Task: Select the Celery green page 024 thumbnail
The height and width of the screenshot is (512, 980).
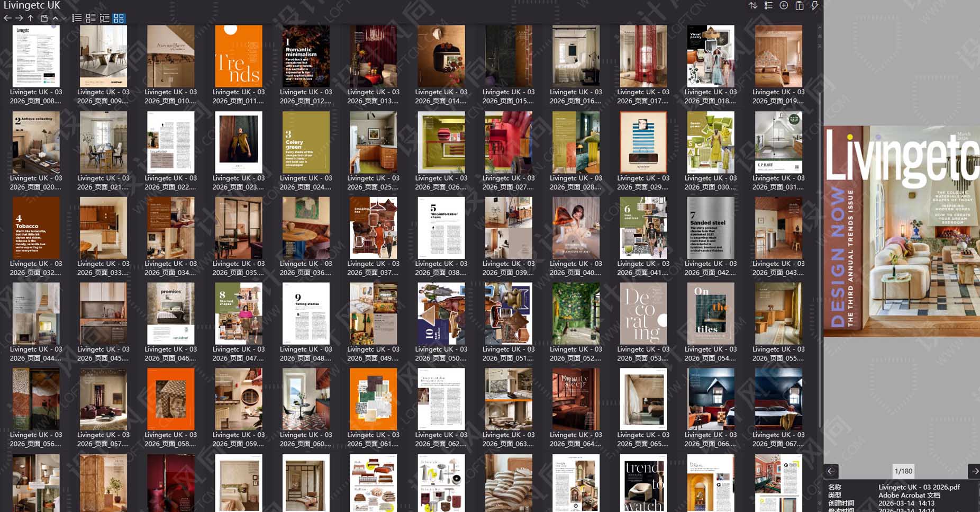Action: click(305, 142)
